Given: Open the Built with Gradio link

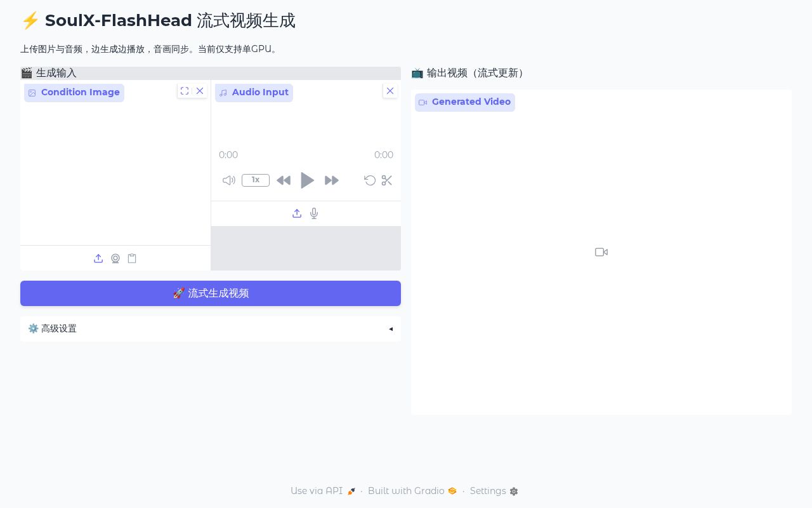Looking at the screenshot, I should click(412, 491).
